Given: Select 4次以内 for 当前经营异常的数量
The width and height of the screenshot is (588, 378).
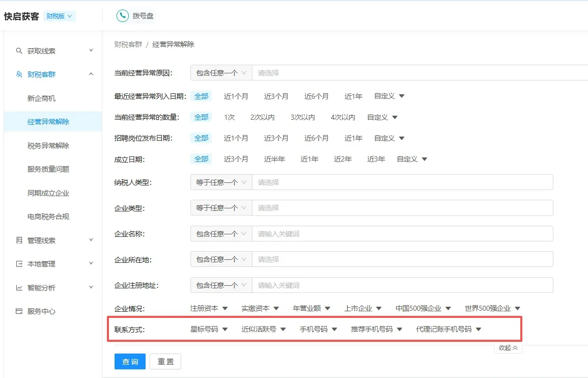Looking at the screenshot, I should (x=343, y=117).
